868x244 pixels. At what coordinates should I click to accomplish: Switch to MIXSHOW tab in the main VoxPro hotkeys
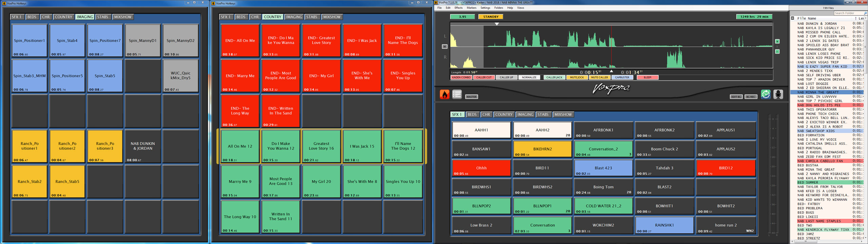563,115
